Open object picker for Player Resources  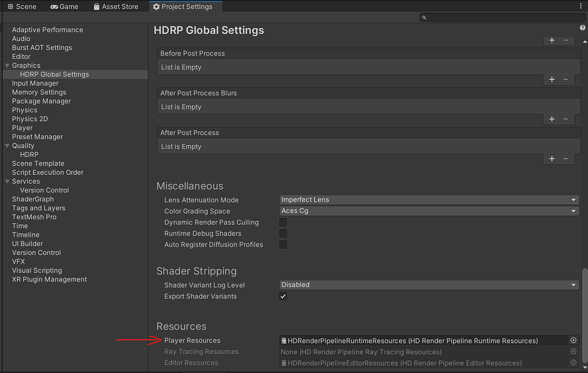click(x=573, y=341)
